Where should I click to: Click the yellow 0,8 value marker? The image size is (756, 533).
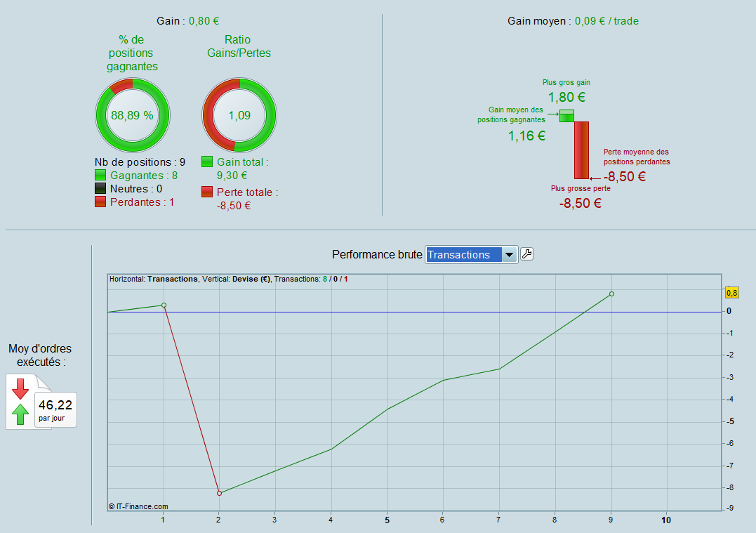coord(732,293)
